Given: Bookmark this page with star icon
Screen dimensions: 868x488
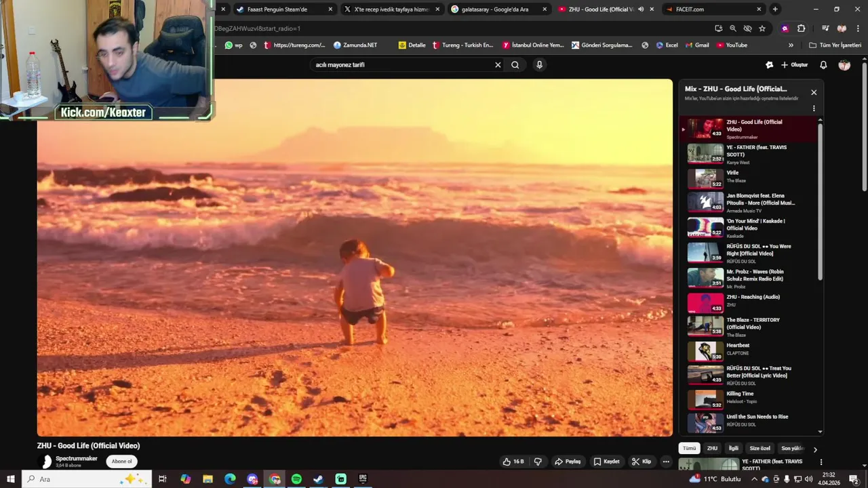Looking at the screenshot, I should pos(762,28).
